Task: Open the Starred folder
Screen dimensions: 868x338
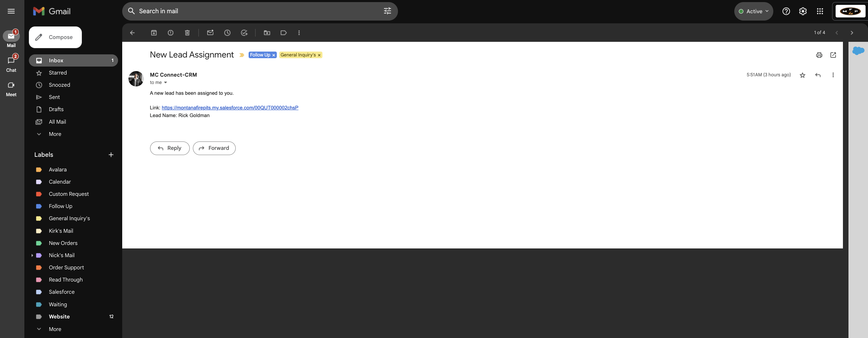Action: 73,73
